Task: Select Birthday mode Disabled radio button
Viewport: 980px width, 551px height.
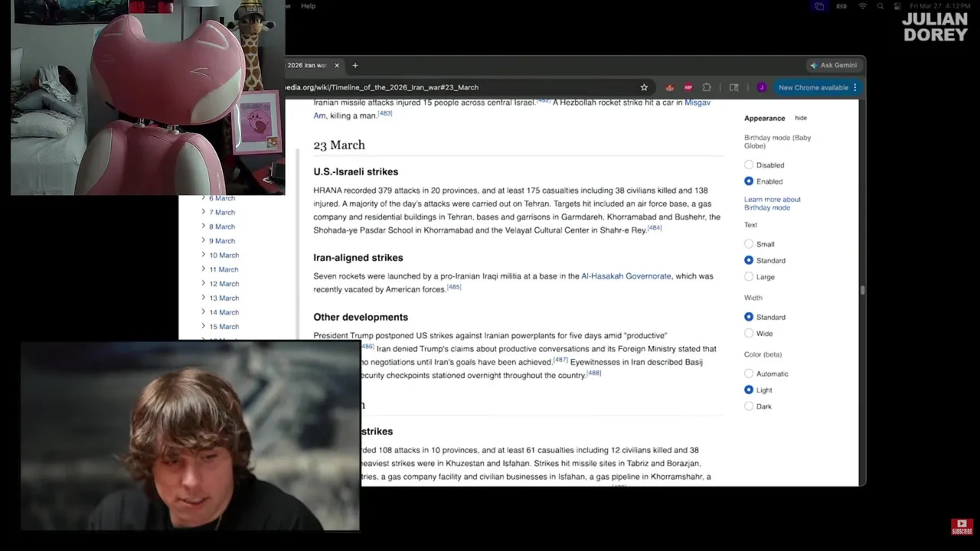Action: [749, 165]
